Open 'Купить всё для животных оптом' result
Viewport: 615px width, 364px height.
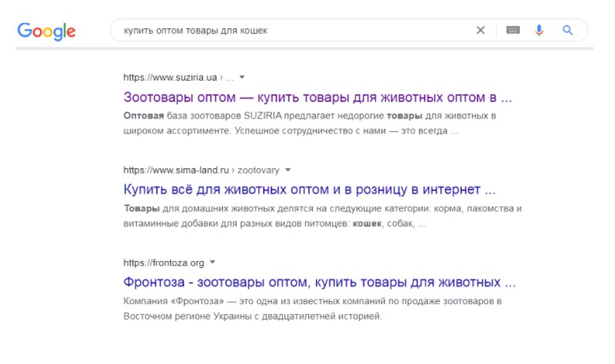(x=309, y=189)
